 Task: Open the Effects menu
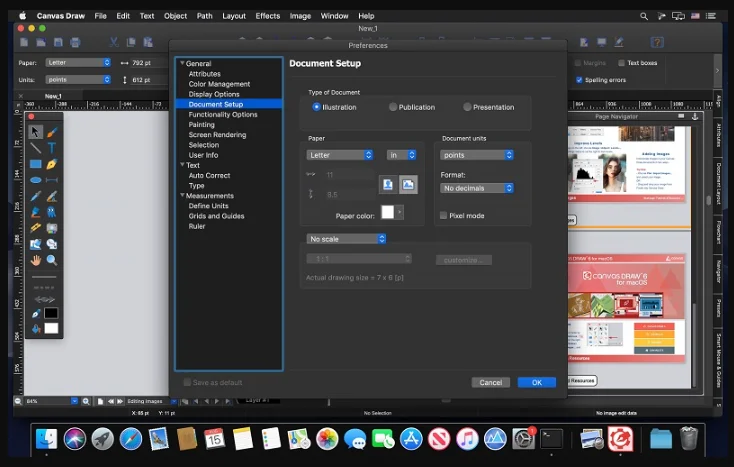click(268, 16)
